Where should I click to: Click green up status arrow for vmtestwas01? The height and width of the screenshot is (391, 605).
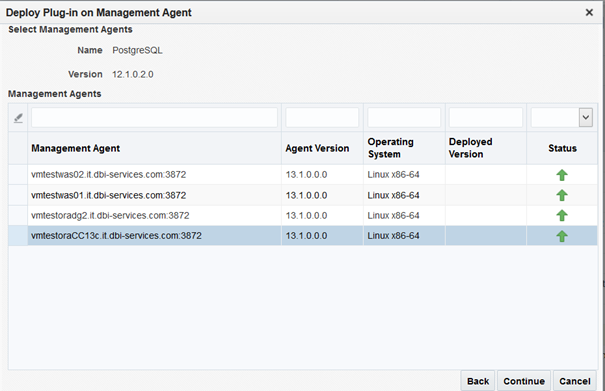(x=562, y=195)
